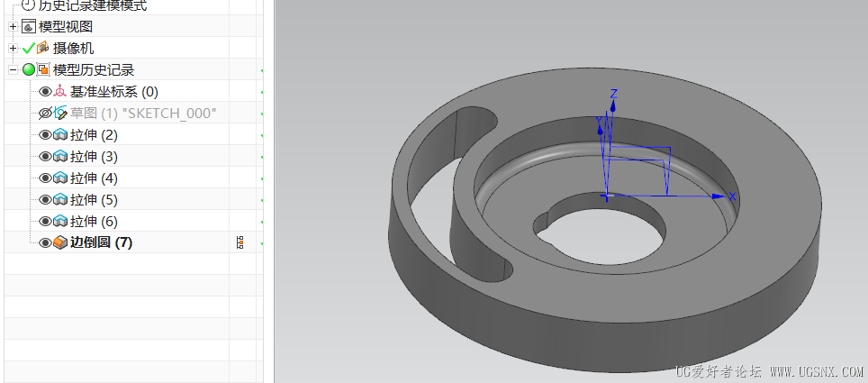Expand the 模型视图 tree node
Viewport: 868px width, 383px height.
click(x=14, y=27)
